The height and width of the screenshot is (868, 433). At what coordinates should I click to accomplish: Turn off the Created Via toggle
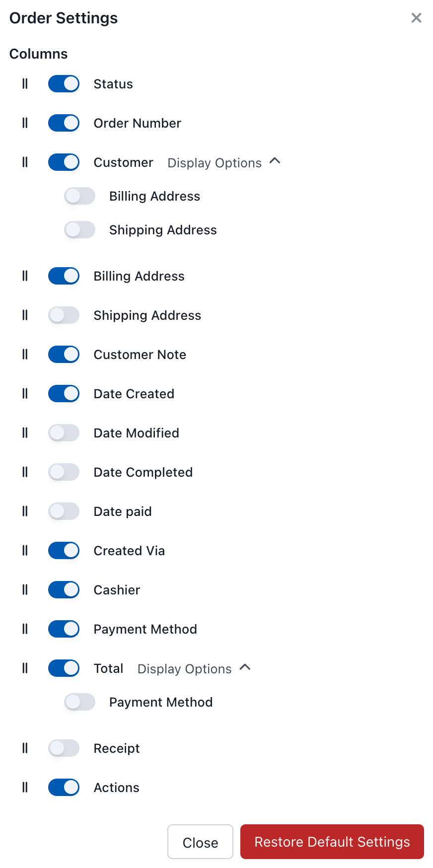point(64,551)
